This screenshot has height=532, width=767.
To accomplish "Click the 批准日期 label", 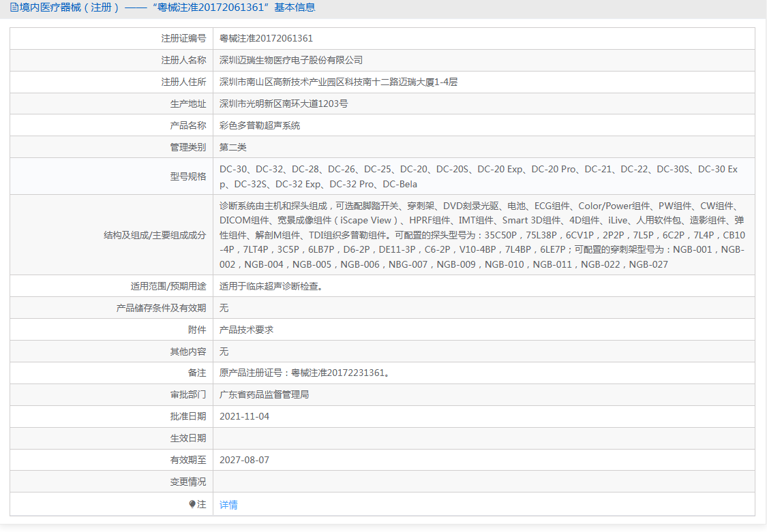I will click(188, 416).
